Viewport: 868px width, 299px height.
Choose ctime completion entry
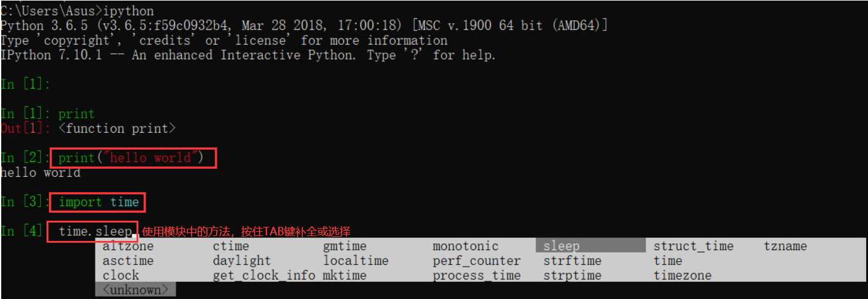point(231,246)
